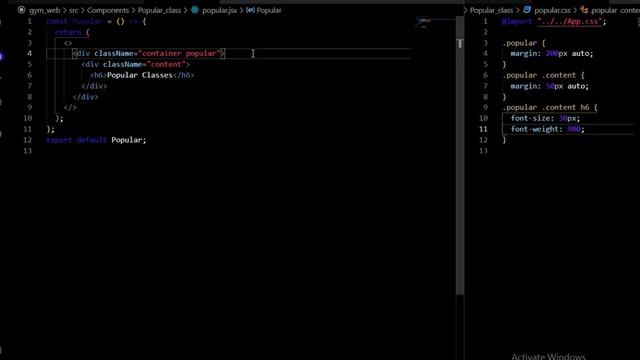
Task: Click the font-weight declaration line
Action: pos(547,129)
